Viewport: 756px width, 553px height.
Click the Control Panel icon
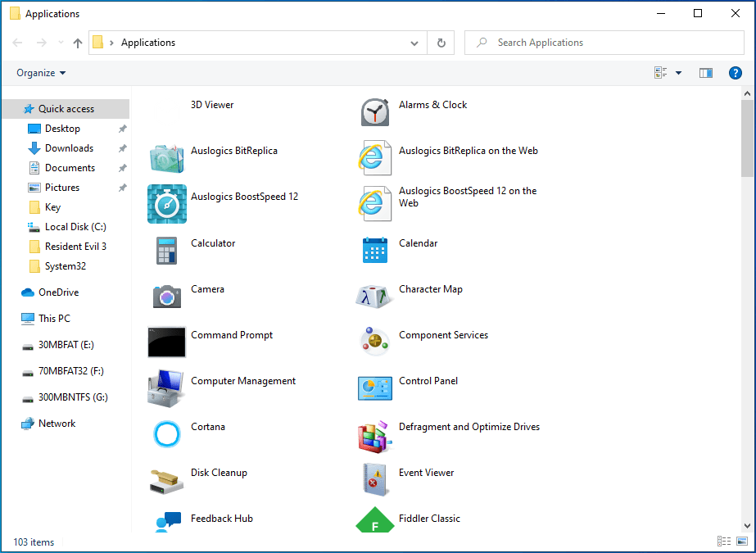(375, 388)
